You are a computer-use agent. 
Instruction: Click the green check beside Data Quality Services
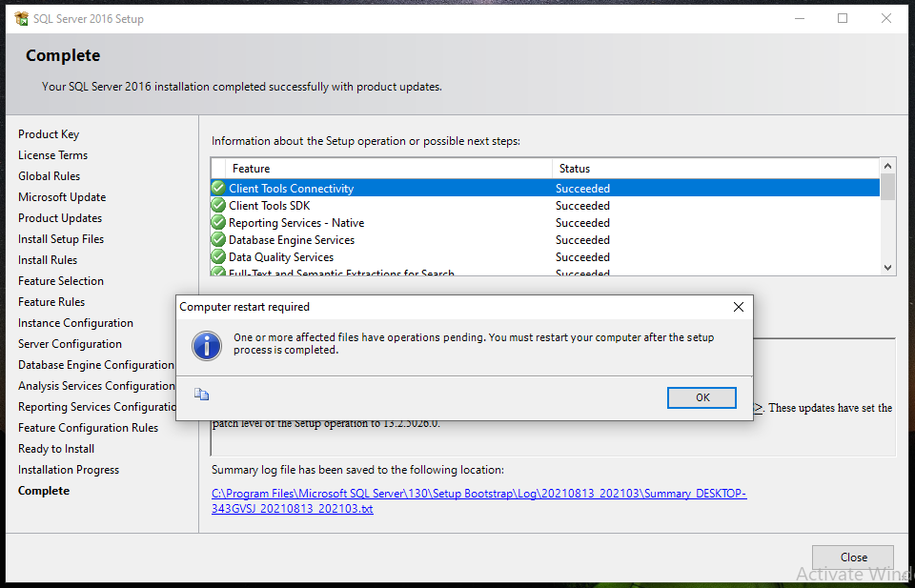pos(218,256)
